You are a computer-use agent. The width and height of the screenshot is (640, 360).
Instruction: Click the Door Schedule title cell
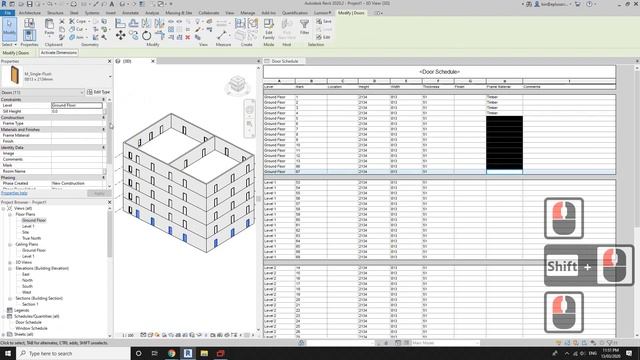coord(439,72)
